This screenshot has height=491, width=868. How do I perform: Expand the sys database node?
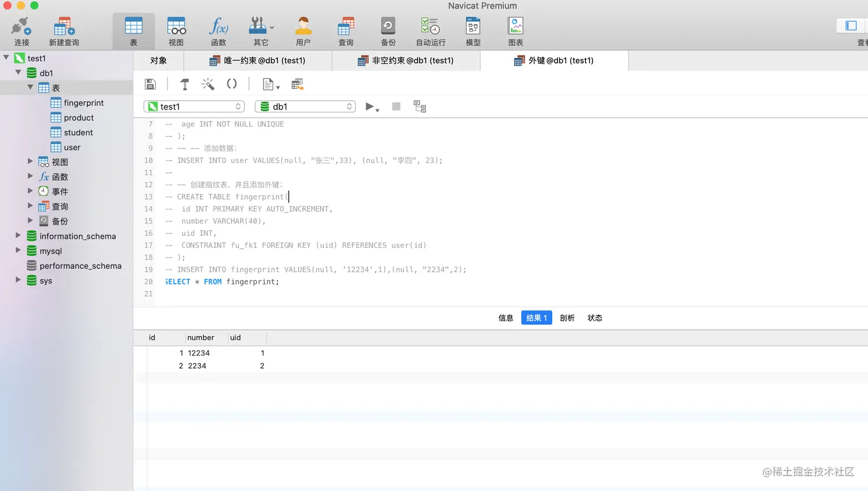click(x=18, y=280)
